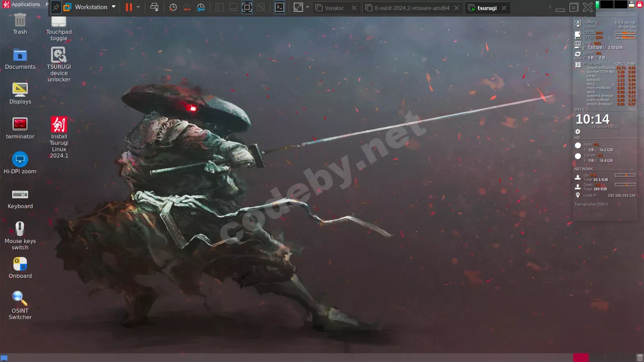
Task: Open the snapshot manager
Action: 201,7
